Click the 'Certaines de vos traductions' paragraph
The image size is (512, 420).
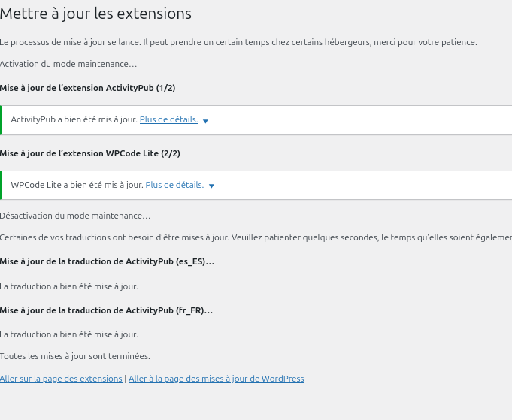click(x=256, y=237)
